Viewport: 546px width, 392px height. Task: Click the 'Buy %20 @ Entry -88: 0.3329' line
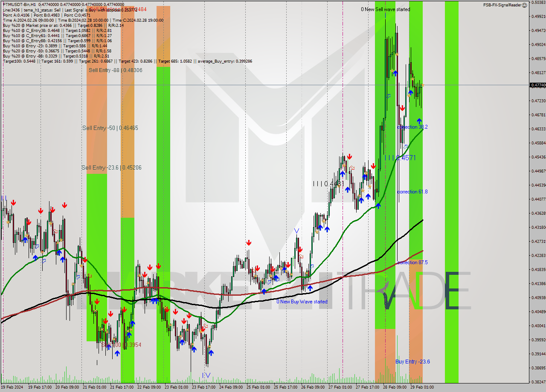[56, 56]
